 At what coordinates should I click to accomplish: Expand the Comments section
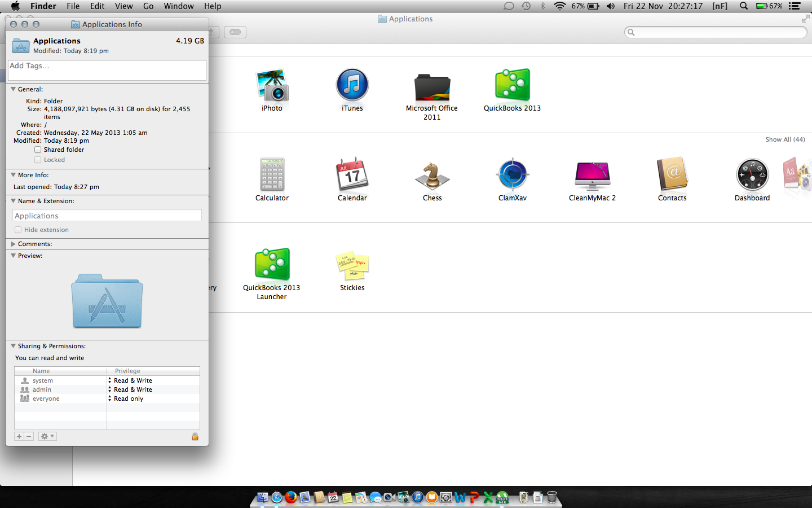coord(13,244)
